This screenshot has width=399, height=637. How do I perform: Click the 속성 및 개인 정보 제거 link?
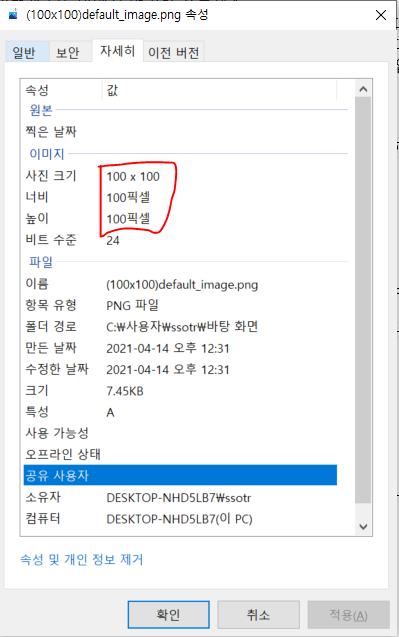click(82, 560)
